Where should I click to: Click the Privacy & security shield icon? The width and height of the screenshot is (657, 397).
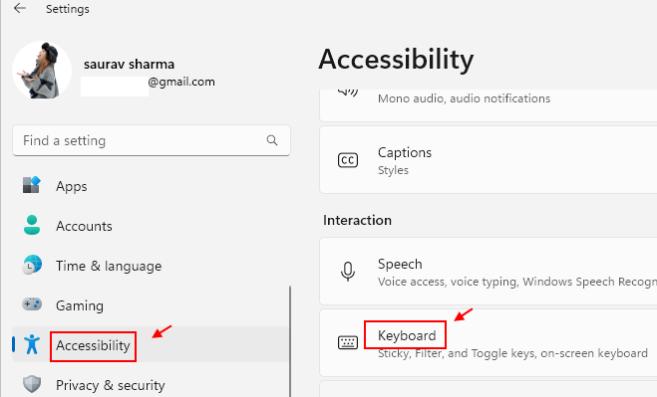tap(32, 384)
